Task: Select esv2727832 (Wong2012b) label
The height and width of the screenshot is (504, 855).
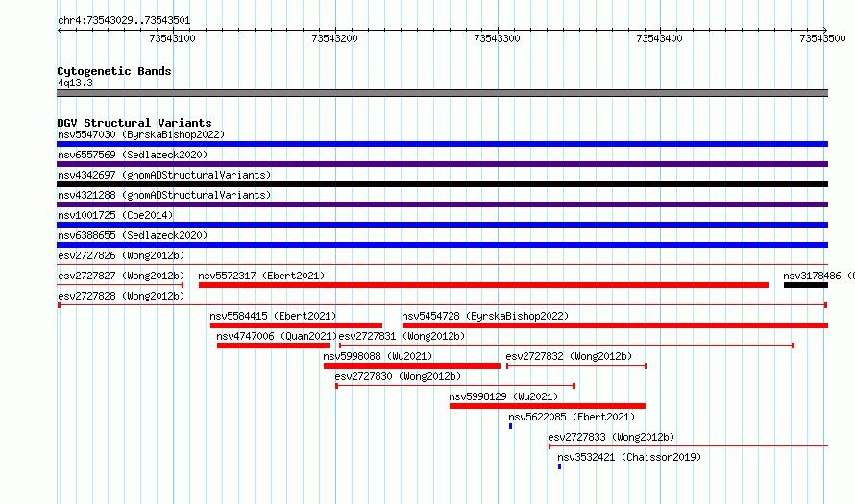Action: (x=569, y=356)
